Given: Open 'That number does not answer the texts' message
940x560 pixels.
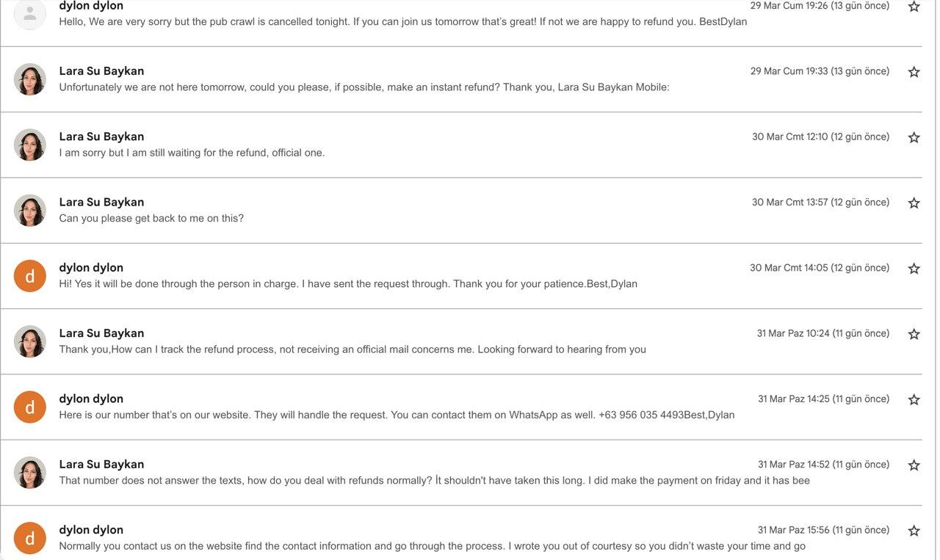Looking at the screenshot, I should (x=461, y=472).
